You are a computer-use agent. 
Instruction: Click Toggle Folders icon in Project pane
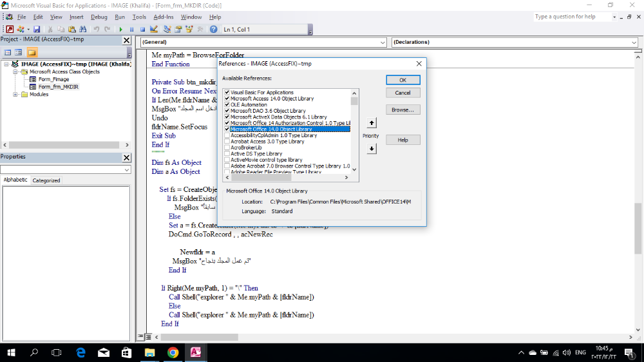32,52
